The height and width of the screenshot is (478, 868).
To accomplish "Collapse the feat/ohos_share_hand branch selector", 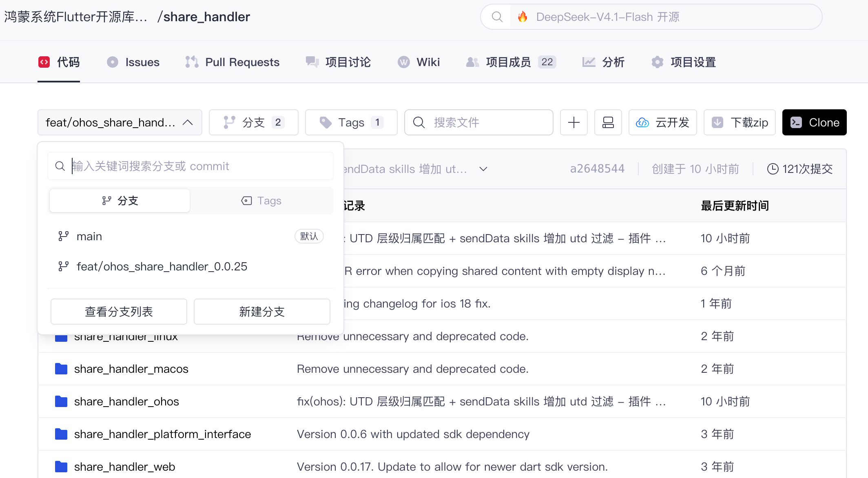I will click(120, 122).
